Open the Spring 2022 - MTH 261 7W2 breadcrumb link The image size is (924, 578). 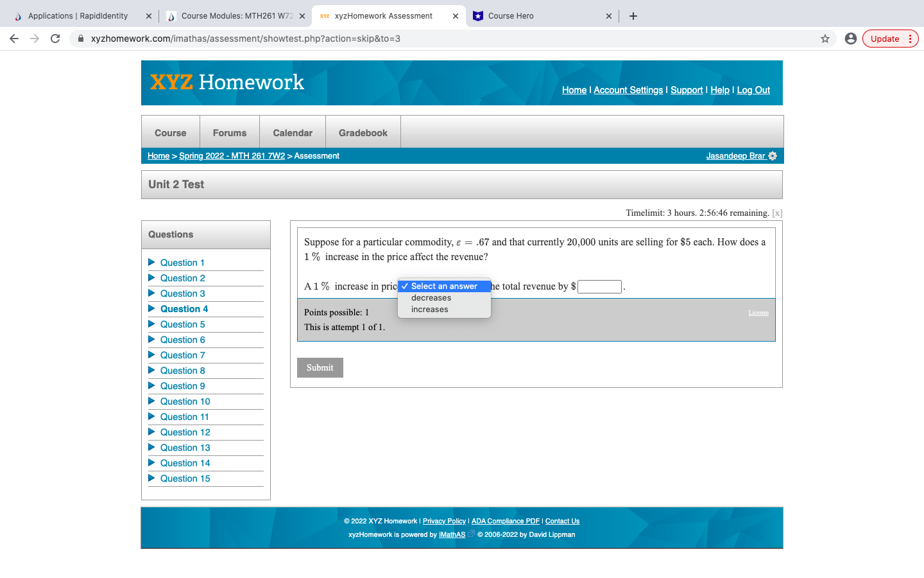tap(232, 155)
